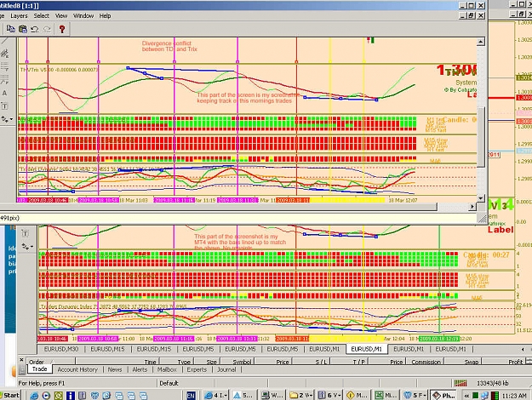Switch to the EURUSD,M30 chart tab
This screenshot has height=400, width=532.
61,349
